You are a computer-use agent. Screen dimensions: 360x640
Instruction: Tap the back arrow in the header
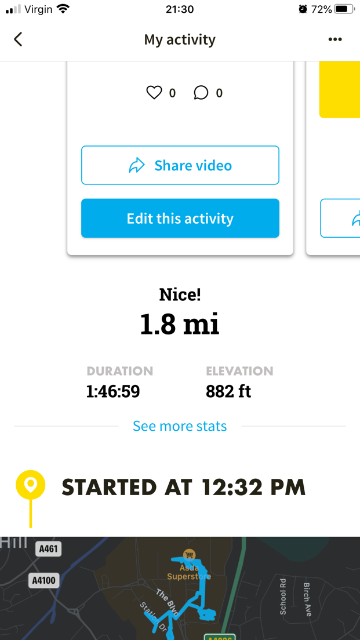point(18,40)
